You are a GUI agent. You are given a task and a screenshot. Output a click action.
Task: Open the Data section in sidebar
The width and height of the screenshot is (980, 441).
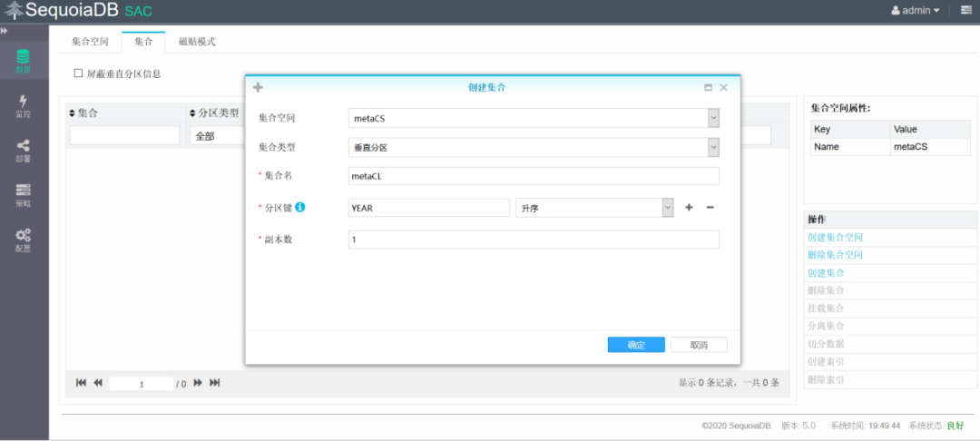click(x=23, y=61)
